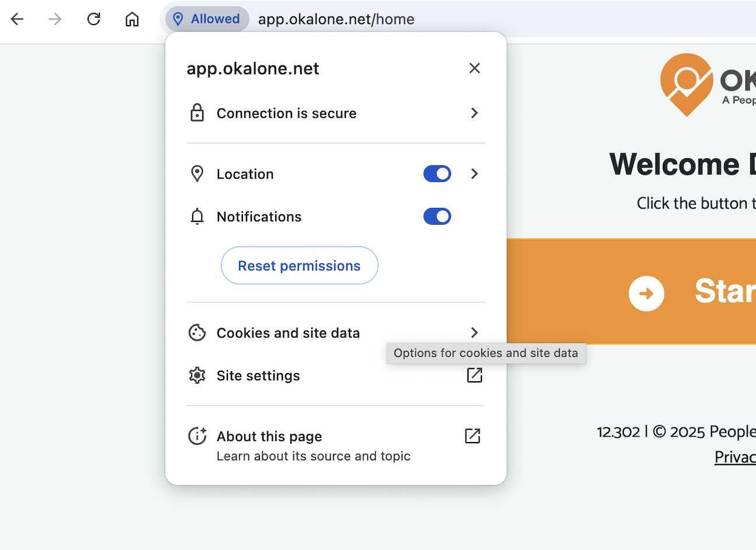
Task: Expand Connection is secure details
Action: 474,113
